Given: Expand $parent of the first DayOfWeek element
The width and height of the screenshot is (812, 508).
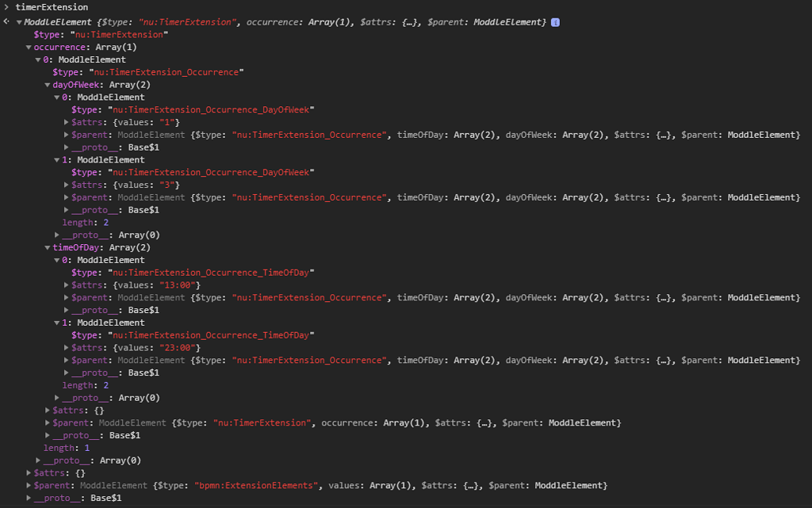Looking at the screenshot, I should [66, 135].
